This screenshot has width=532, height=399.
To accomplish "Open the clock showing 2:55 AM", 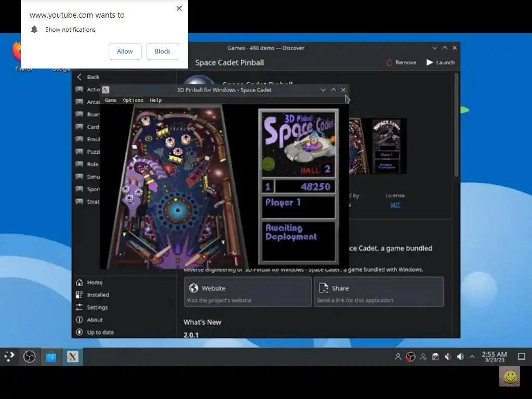I will coord(495,356).
